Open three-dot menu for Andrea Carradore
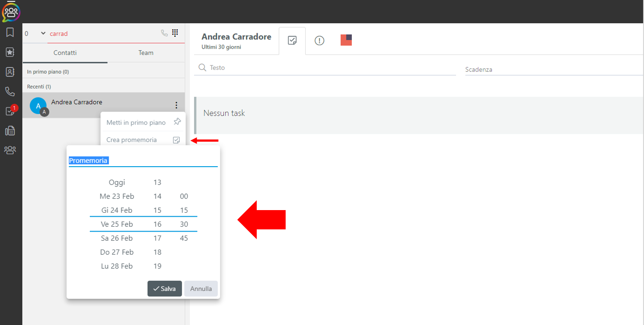644x325 pixels. 176,105
